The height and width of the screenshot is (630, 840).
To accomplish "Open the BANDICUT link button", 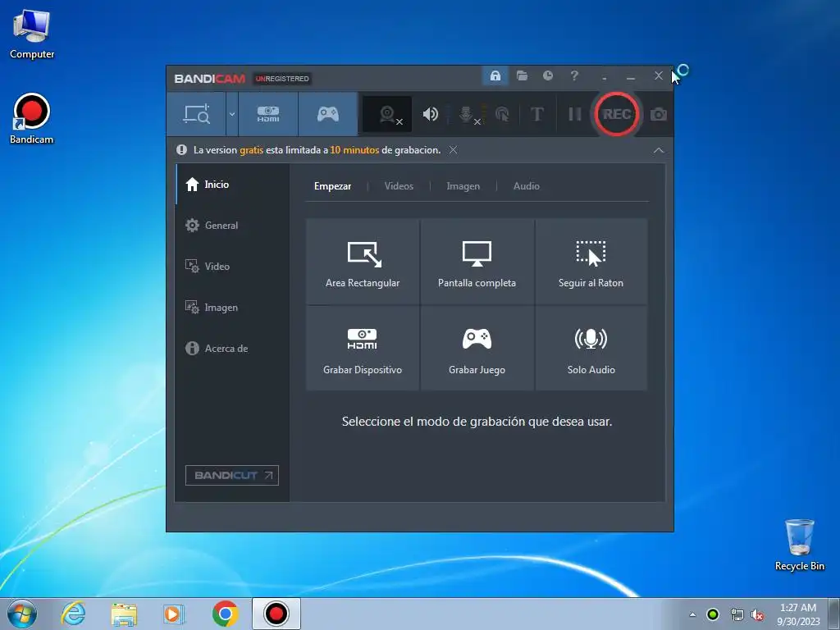I will pos(232,475).
